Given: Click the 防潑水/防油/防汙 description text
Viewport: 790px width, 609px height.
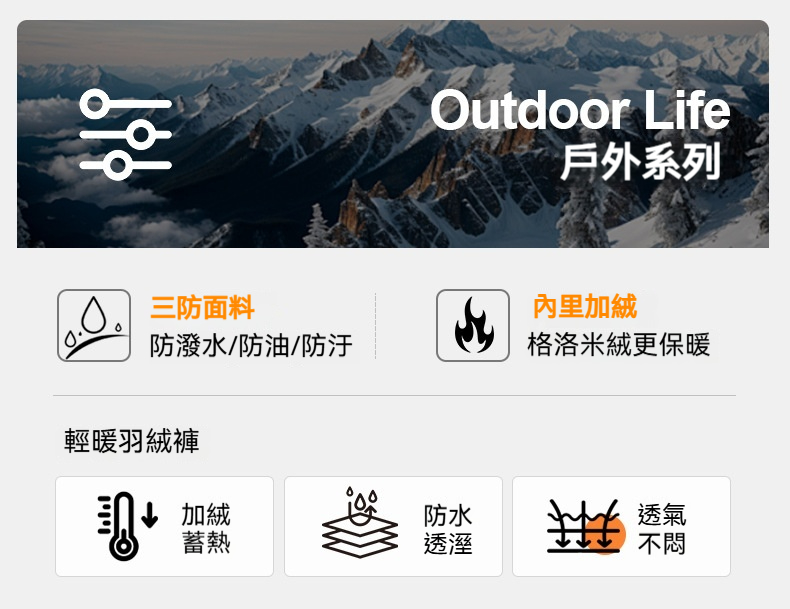Looking at the screenshot, I should pos(251,346).
